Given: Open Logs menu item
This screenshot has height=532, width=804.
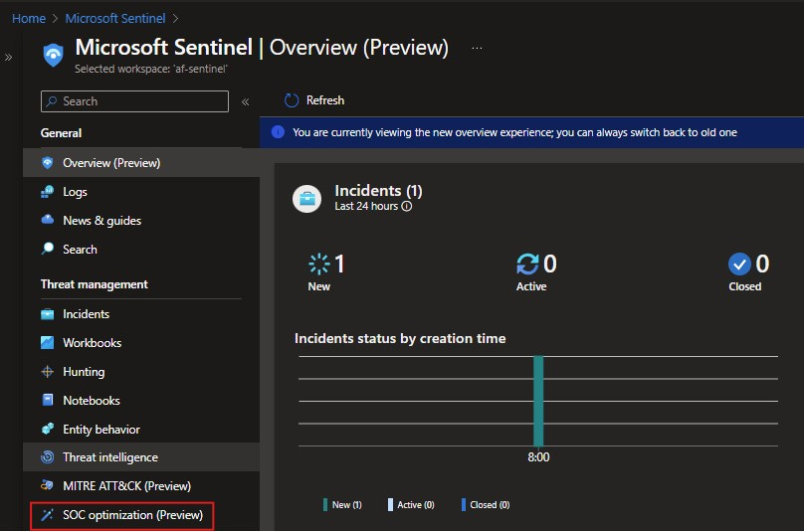Looking at the screenshot, I should click(141, 192).
